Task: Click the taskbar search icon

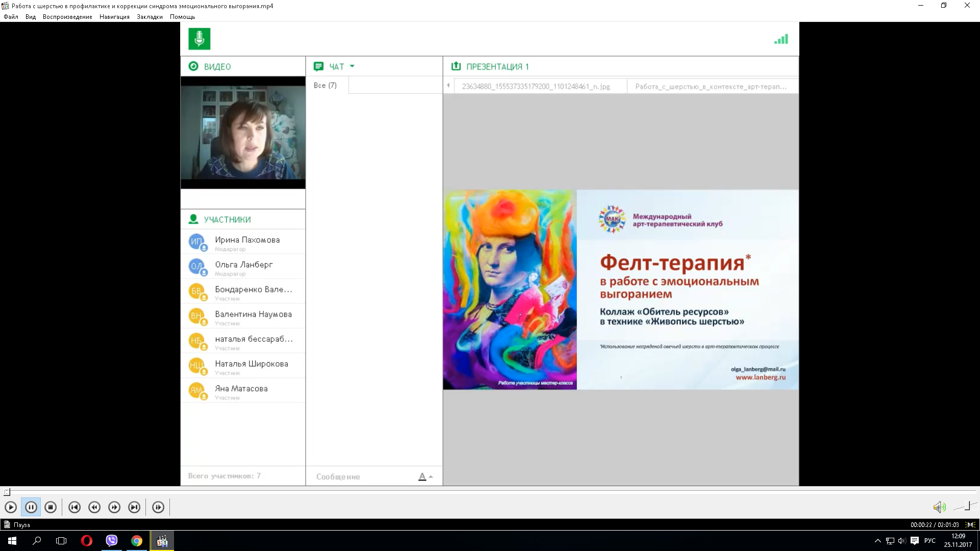Action: point(37,541)
